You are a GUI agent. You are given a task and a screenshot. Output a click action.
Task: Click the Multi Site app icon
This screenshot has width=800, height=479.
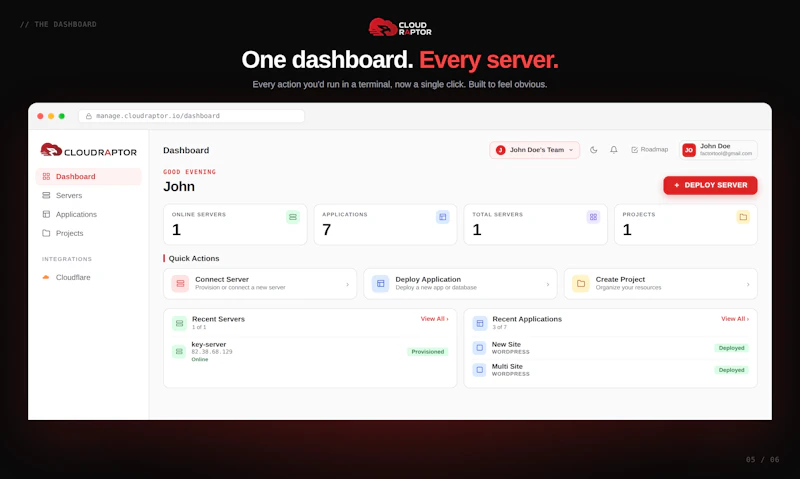480,370
